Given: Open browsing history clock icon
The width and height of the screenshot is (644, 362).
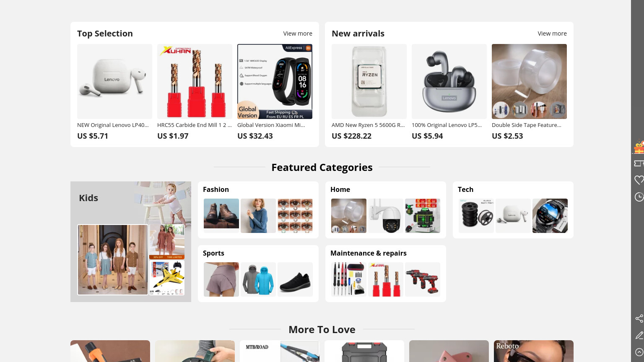Looking at the screenshot, I should (x=639, y=197).
